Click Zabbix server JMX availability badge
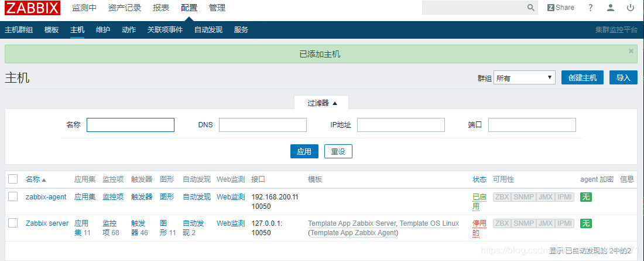 (x=546, y=223)
